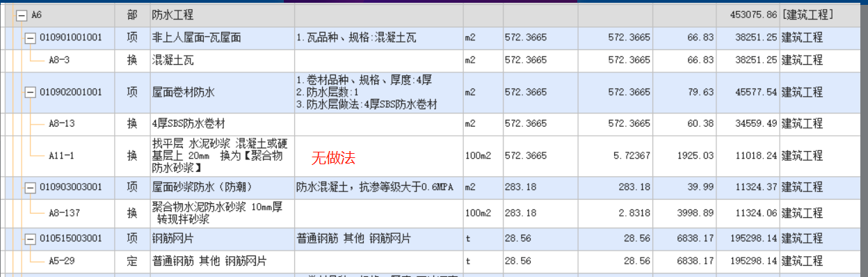Click total 34559.49

pos(754,124)
